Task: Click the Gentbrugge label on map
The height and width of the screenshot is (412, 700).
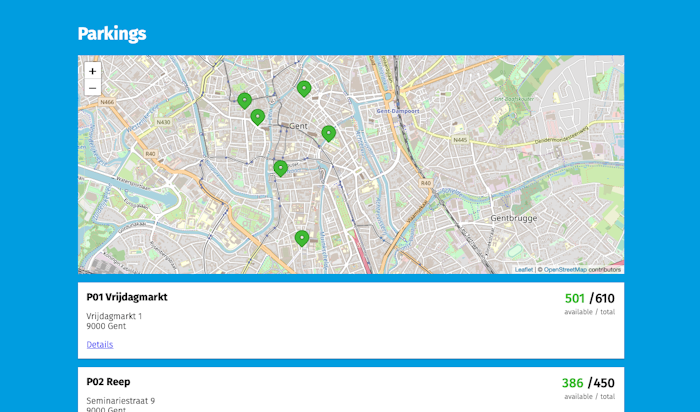Action: [514, 218]
